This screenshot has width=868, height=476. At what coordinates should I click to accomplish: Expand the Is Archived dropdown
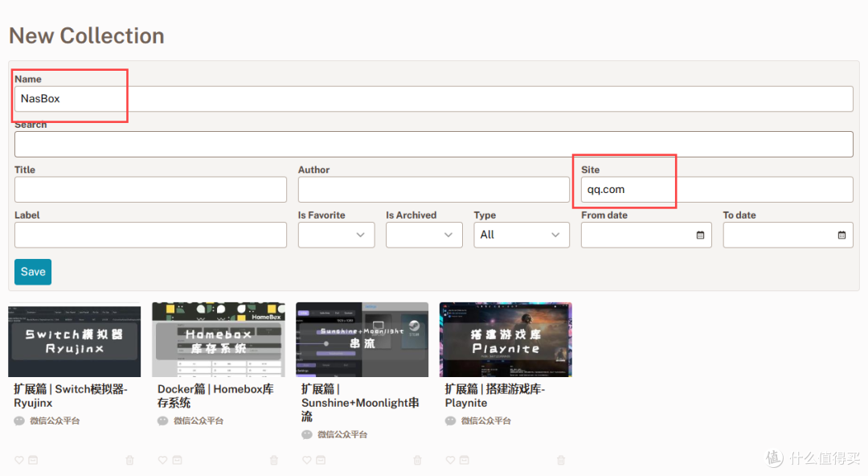[x=424, y=235]
